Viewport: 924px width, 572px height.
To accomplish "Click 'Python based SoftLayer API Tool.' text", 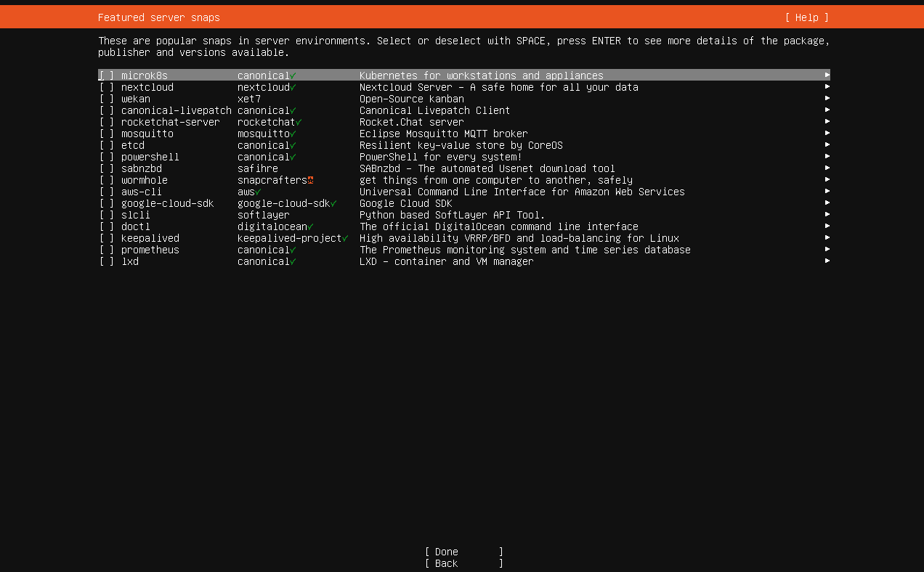I will tap(453, 215).
